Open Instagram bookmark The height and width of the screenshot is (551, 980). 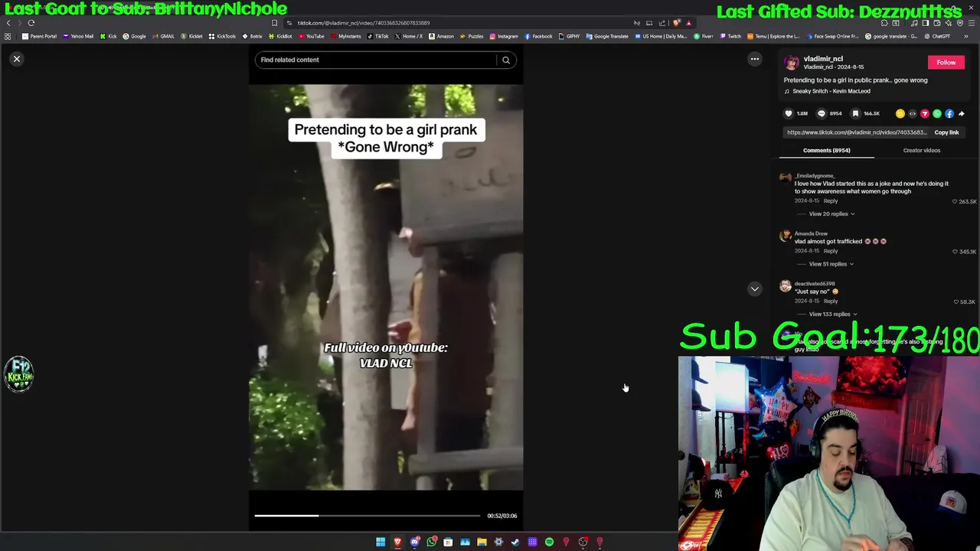[504, 36]
